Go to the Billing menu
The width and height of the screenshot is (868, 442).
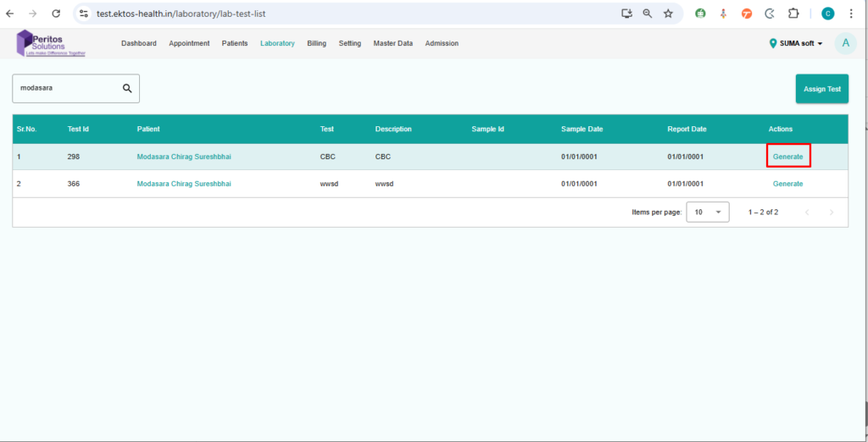(316, 43)
